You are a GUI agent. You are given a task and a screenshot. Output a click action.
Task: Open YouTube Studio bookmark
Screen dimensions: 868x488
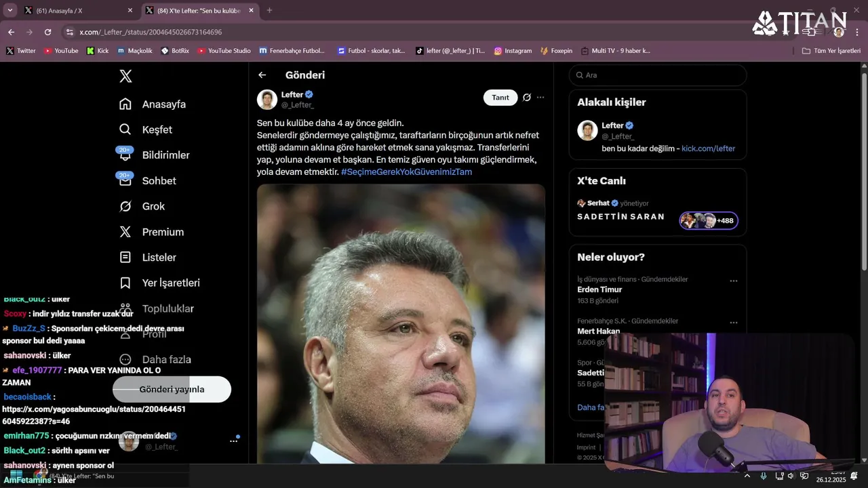tap(224, 51)
